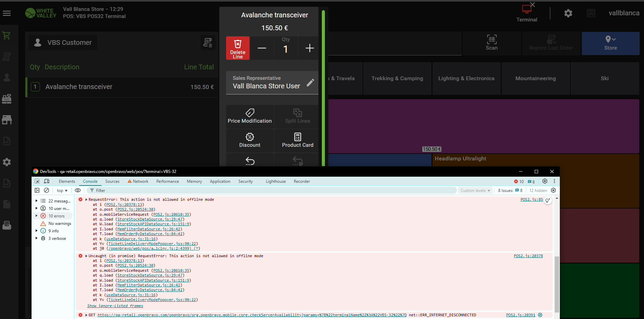The image size is (644, 319).
Task: Click the Scan barcode button
Action: (492, 43)
